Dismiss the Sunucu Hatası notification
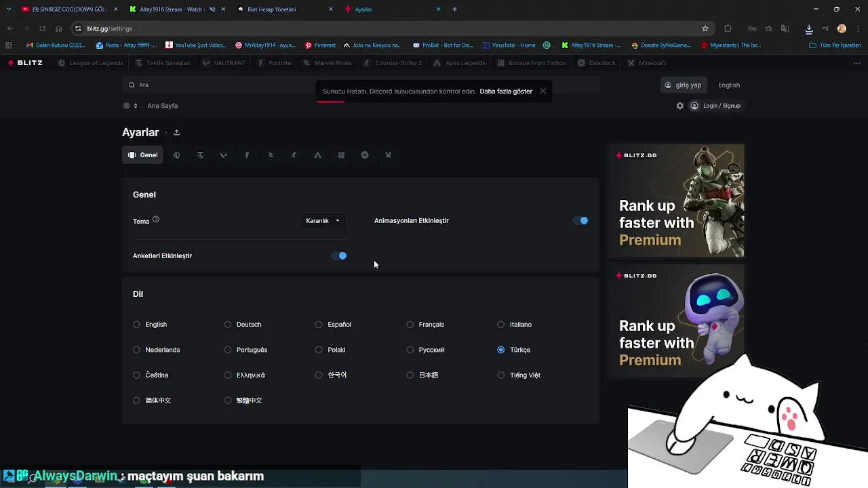This screenshot has width=868, height=488. (543, 91)
